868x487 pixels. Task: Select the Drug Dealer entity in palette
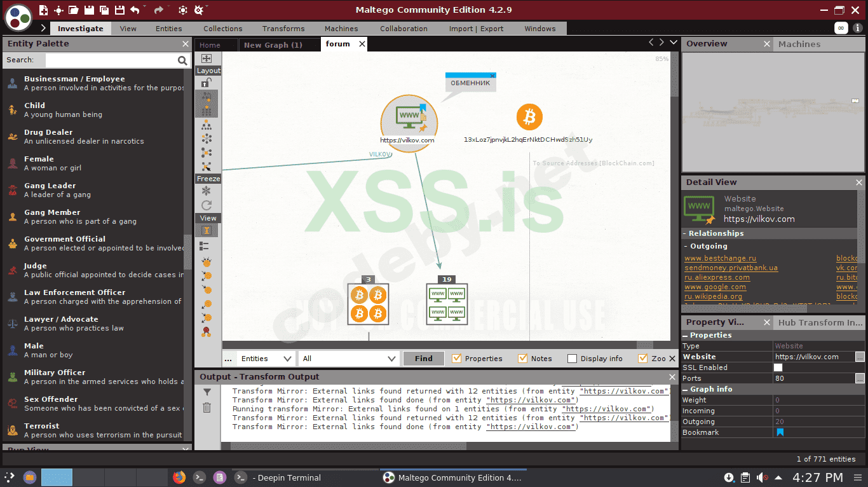[x=93, y=137]
